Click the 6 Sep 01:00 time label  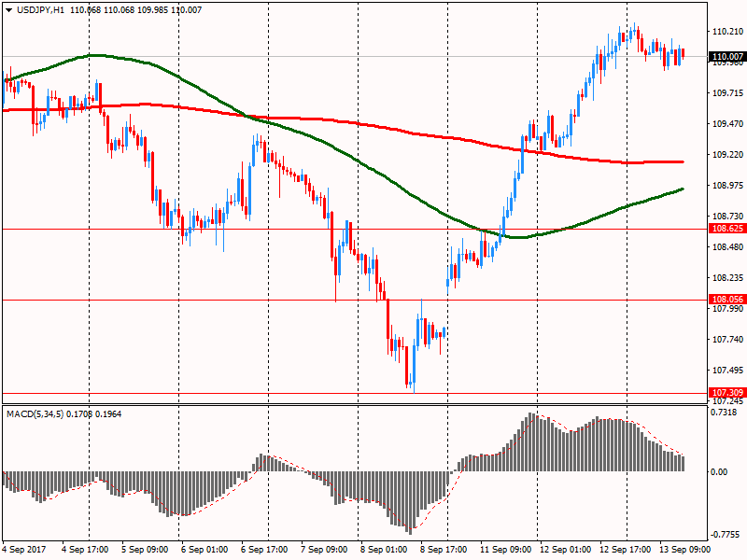[204, 550]
